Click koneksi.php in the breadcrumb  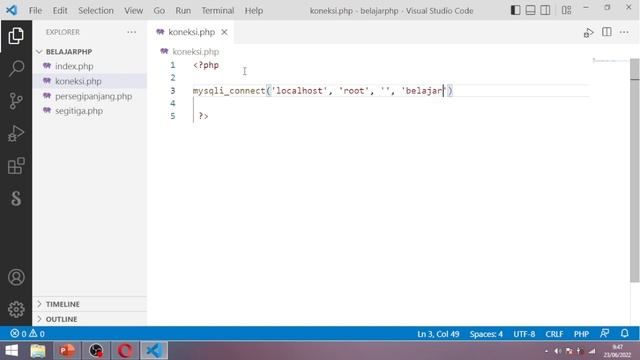[x=196, y=52]
